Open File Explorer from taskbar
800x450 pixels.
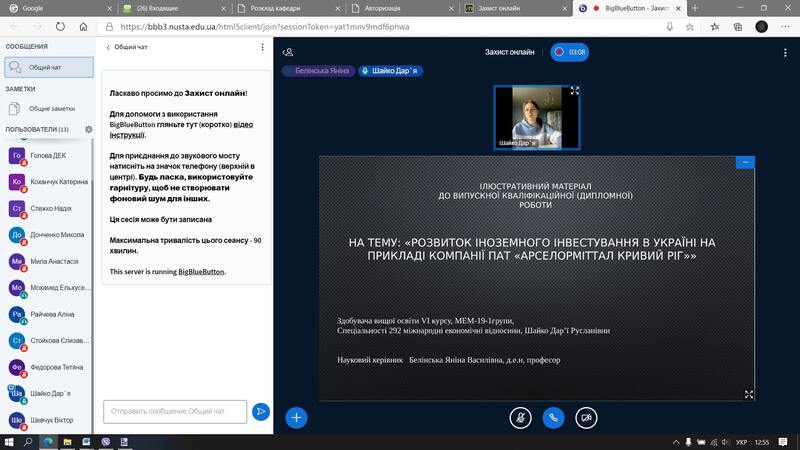point(67,442)
